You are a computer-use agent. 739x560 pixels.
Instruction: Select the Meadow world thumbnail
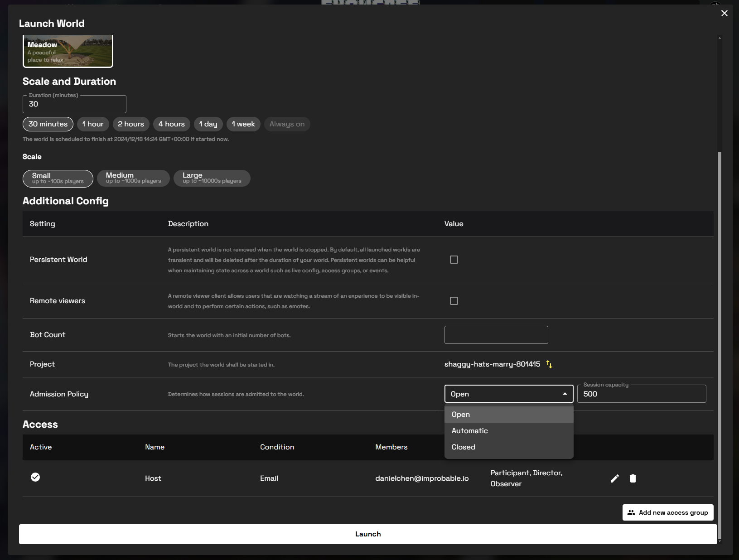(68, 51)
